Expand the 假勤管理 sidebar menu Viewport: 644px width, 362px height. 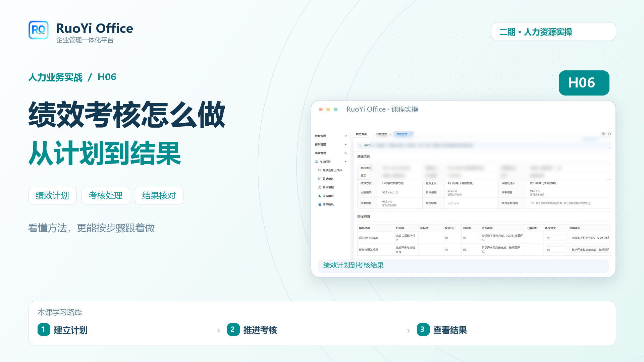331,136
